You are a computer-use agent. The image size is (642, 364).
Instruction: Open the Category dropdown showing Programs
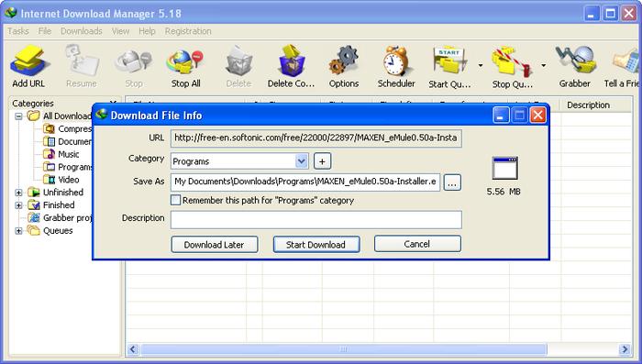point(239,161)
